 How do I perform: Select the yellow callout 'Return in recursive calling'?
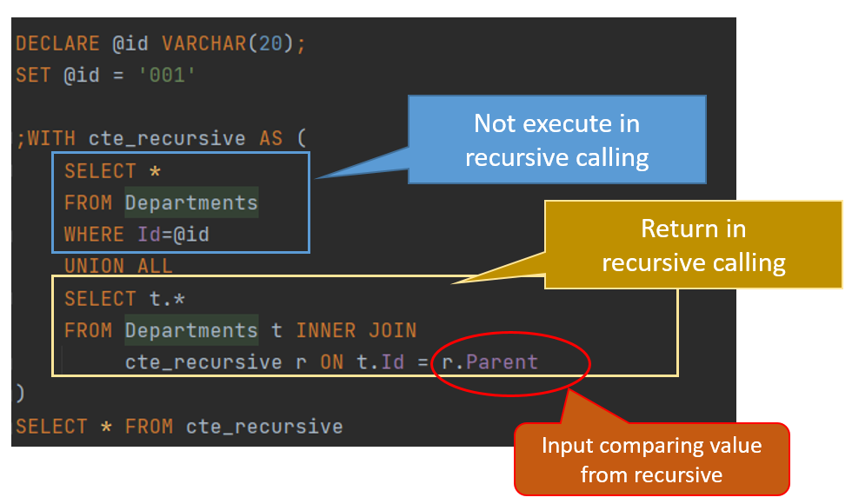click(x=693, y=243)
